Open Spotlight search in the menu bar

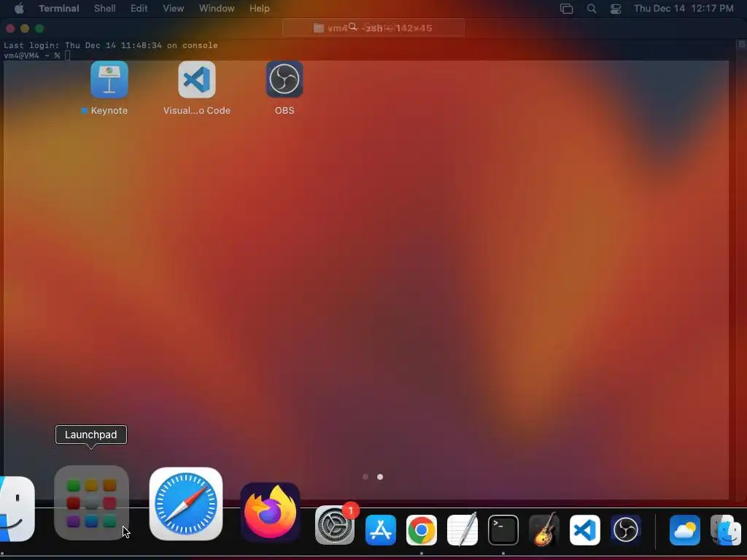pos(591,9)
